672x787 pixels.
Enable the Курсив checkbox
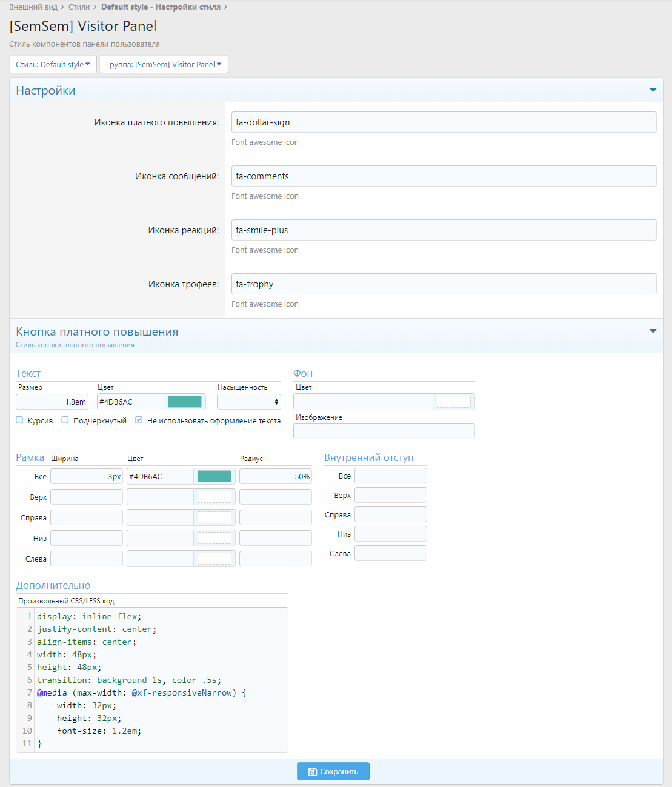pos(19,420)
